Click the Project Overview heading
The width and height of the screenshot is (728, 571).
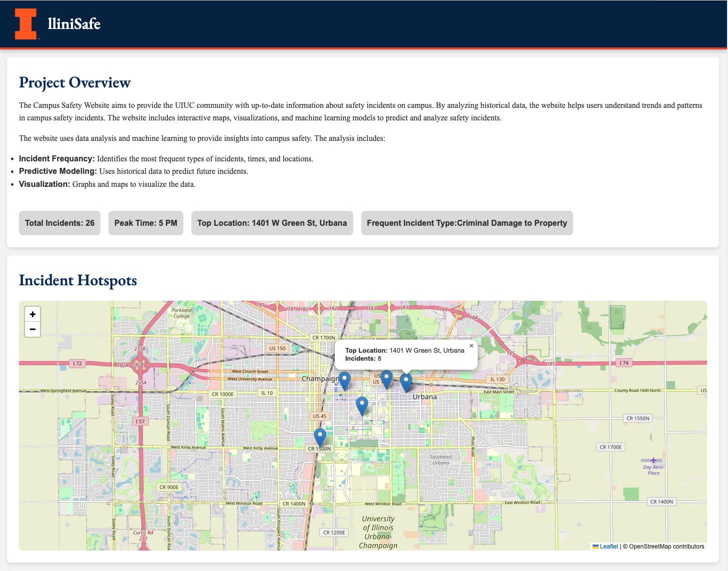pos(75,82)
